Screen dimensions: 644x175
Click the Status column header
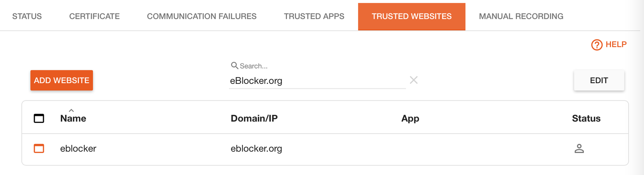coord(586,118)
